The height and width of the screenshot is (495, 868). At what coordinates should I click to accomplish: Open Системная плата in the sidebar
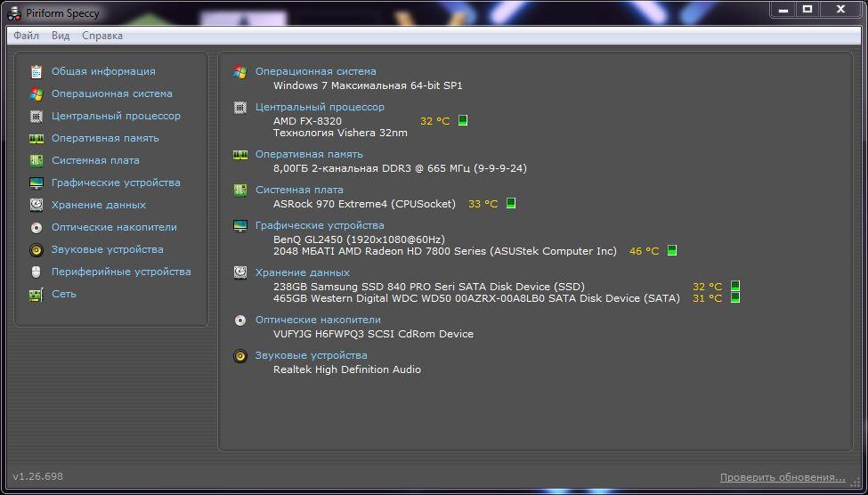pos(96,160)
